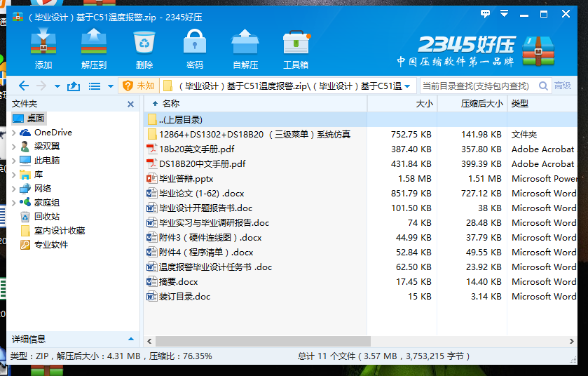The image size is (588, 376).
Task: Select the 12864+DS1302+DS18B20 folder row
Action: [360, 135]
